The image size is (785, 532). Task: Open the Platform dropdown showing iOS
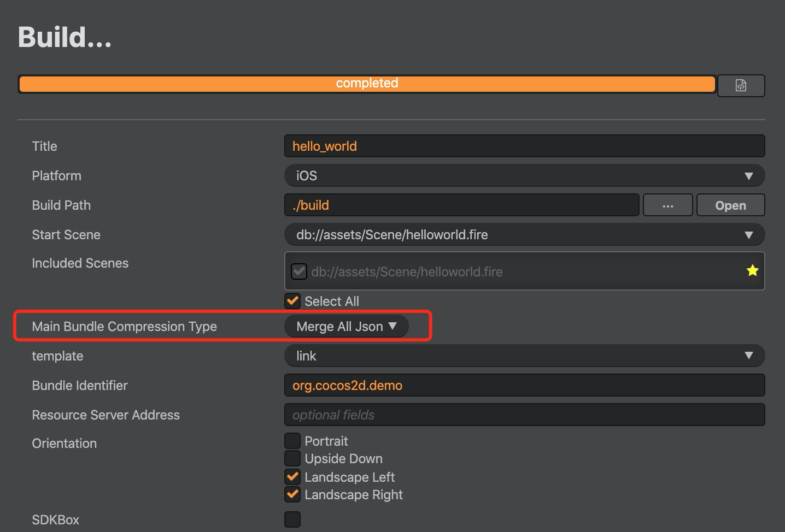[x=524, y=176]
